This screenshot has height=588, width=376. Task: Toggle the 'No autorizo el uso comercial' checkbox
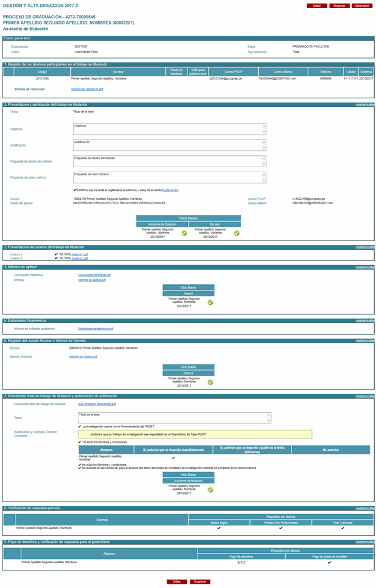(x=80, y=468)
